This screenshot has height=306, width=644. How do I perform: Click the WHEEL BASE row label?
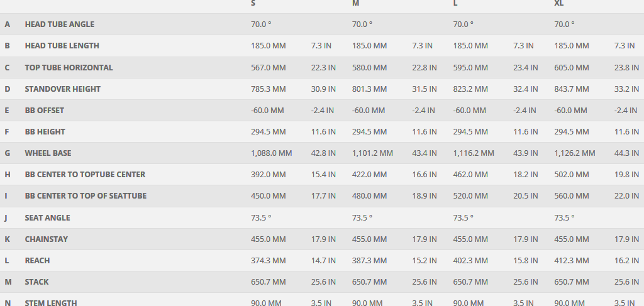[x=48, y=153]
